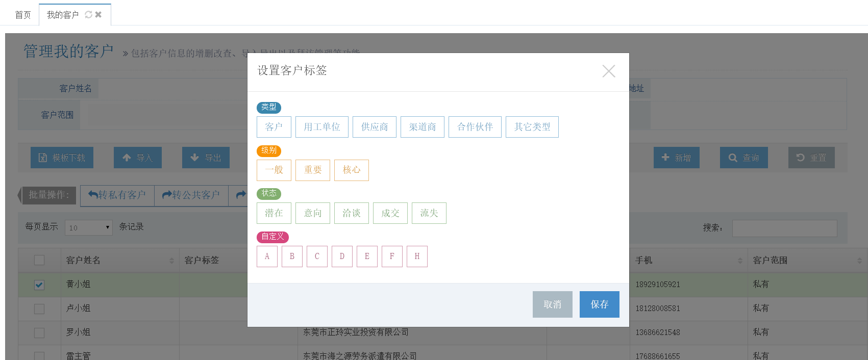The image size is (868, 360).
Task: Click the 保存 button
Action: point(600,304)
